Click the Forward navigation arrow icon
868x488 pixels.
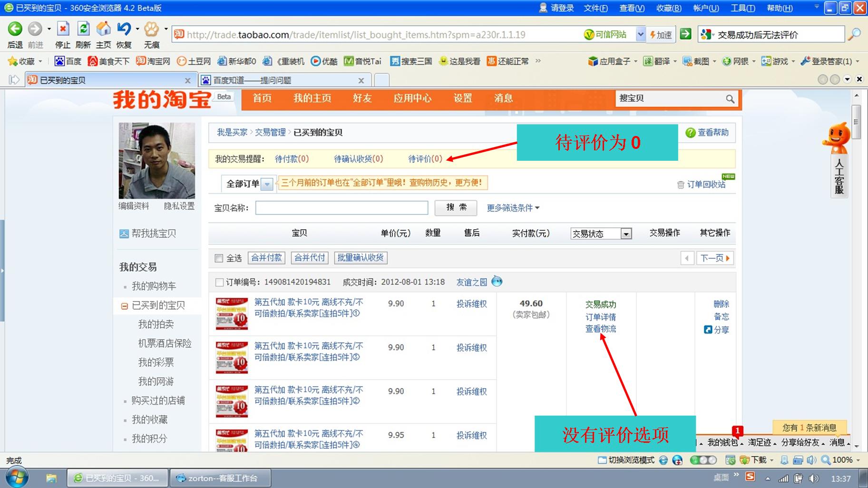click(35, 29)
